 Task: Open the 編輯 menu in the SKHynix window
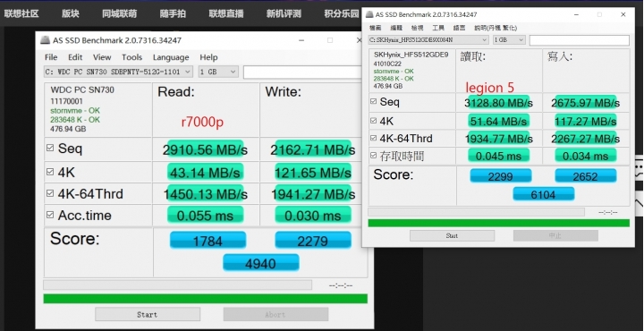(396, 28)
